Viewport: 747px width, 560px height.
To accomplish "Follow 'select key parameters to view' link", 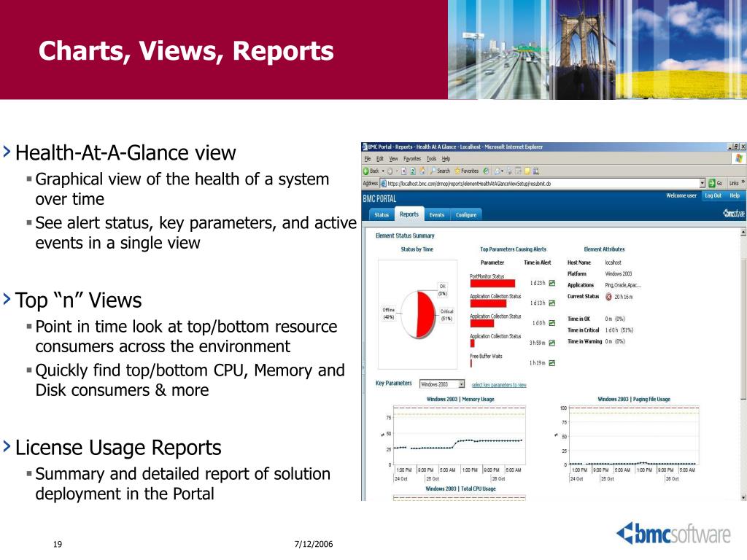I will 499,385.
